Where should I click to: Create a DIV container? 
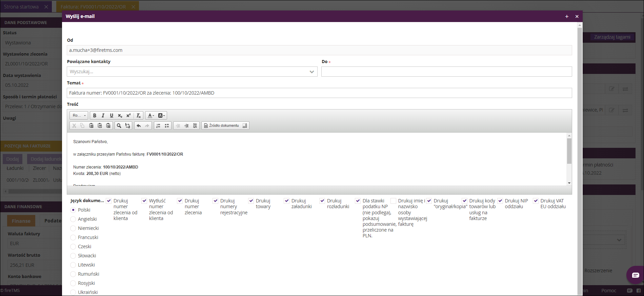(x=195, y=125)
